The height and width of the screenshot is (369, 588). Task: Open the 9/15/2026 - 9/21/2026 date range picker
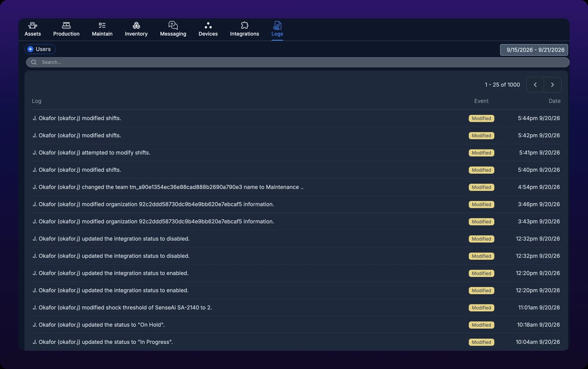pos(534,50)
